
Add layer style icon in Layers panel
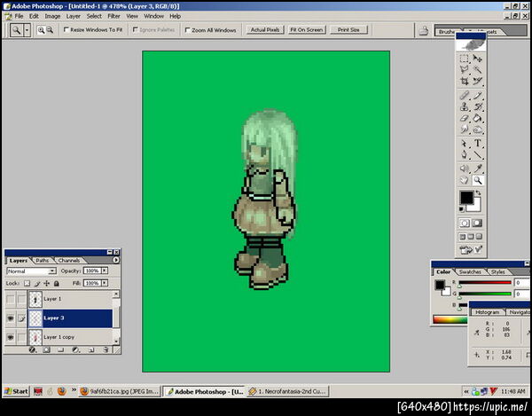click(32, 349)
